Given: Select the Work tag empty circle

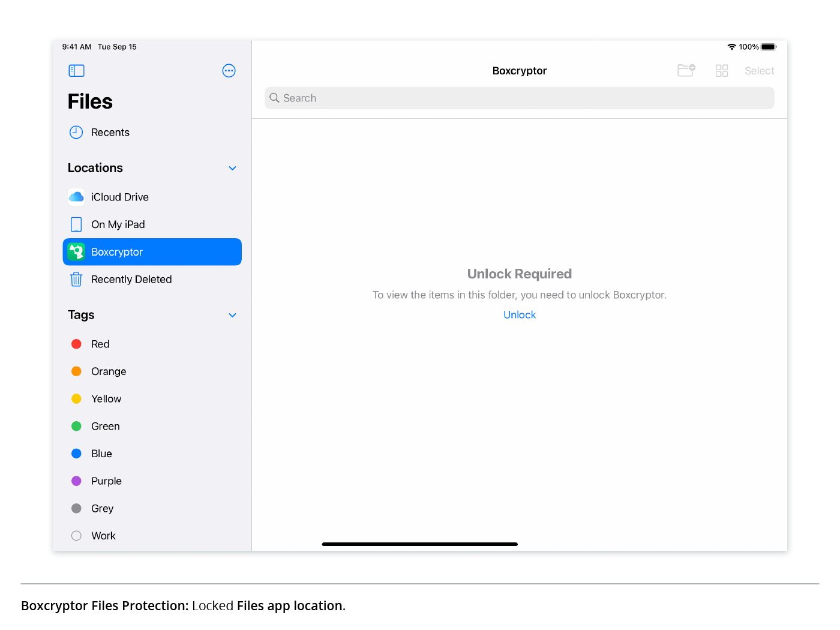Looking at the screenshot, I should click(x=76, y=536).
